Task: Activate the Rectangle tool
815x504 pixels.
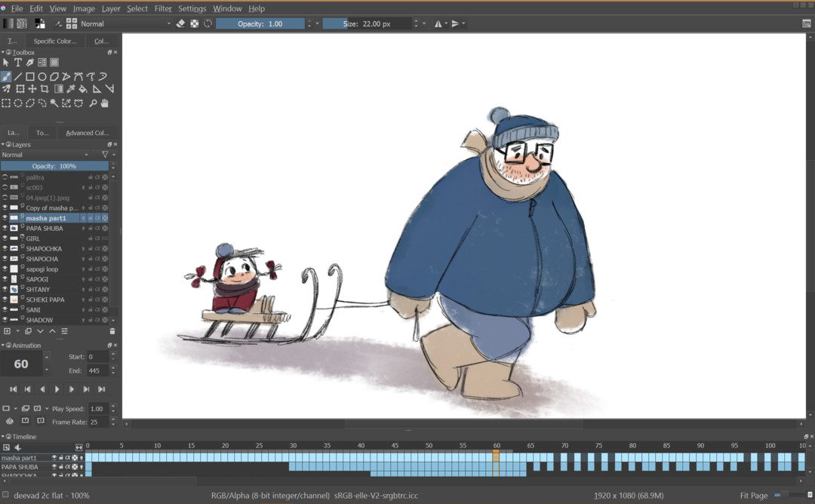Action: 29,76
